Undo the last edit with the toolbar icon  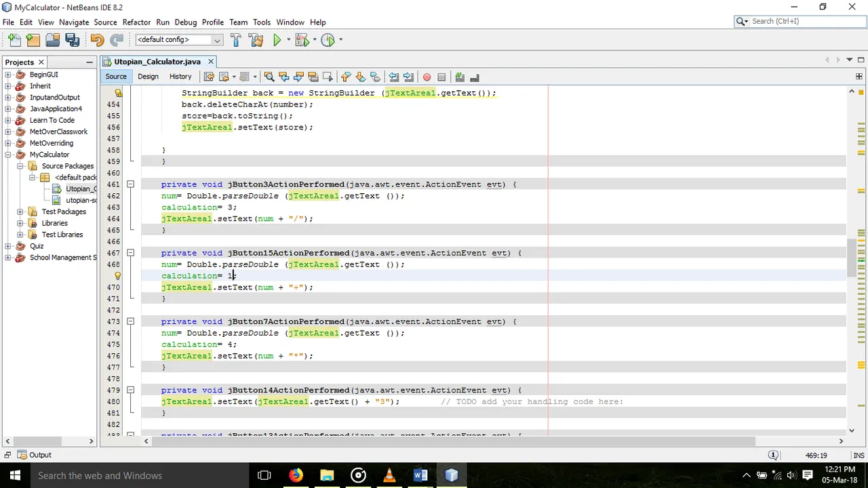click(97, 40)
